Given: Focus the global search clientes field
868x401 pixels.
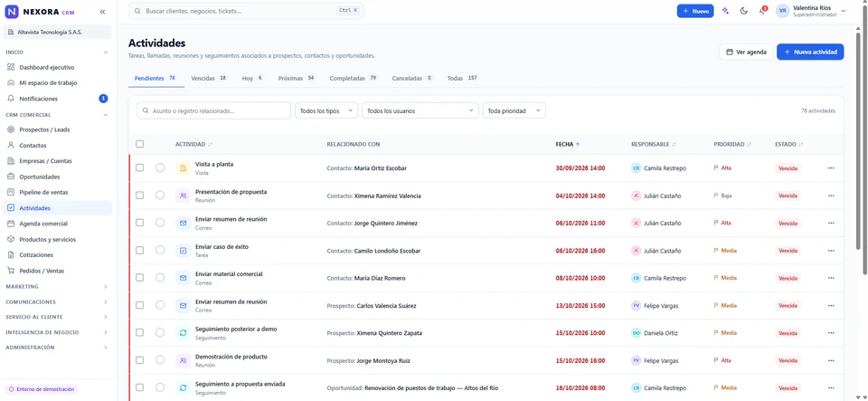Looking at the screenshot, I should pos(246,11).
